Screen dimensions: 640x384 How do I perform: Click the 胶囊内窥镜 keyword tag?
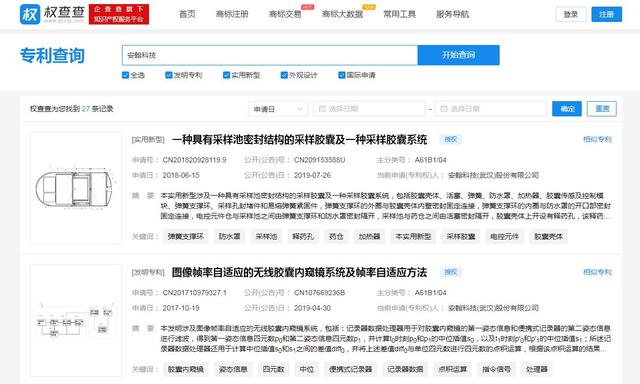(x=186, y=369)
